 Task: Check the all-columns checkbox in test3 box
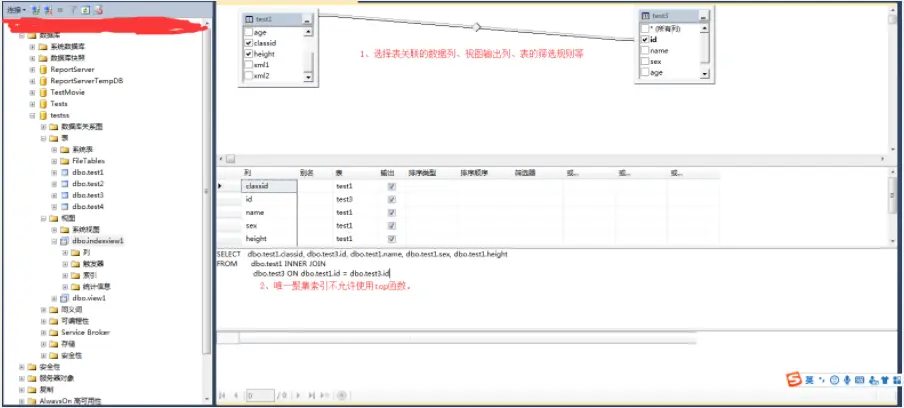click(645, 29)
